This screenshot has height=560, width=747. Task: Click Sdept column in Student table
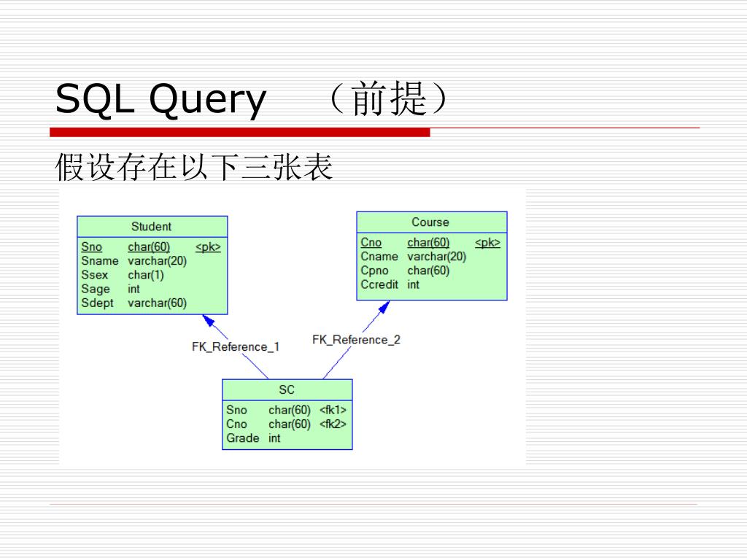pyautogui.click(x=97, y=303)
